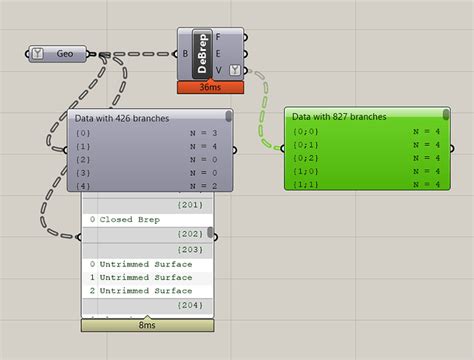
Task: Select the DeBrep component label
Action: [202, 54]
